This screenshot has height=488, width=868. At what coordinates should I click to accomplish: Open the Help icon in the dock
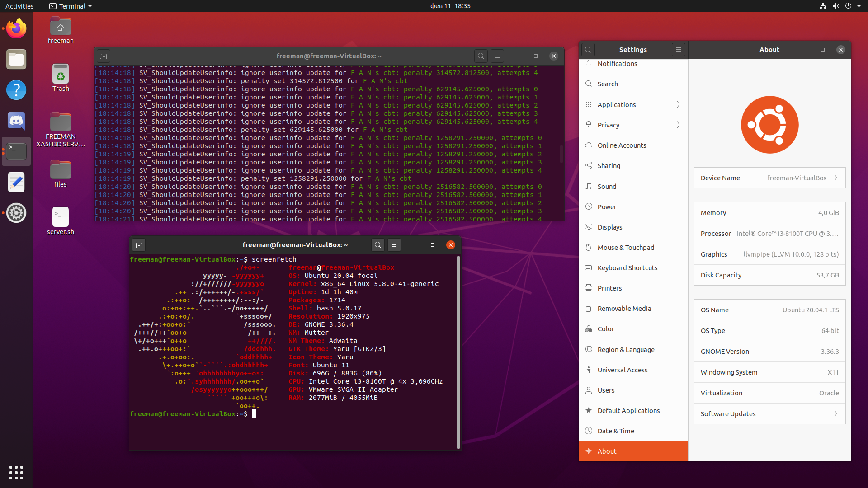16,90
